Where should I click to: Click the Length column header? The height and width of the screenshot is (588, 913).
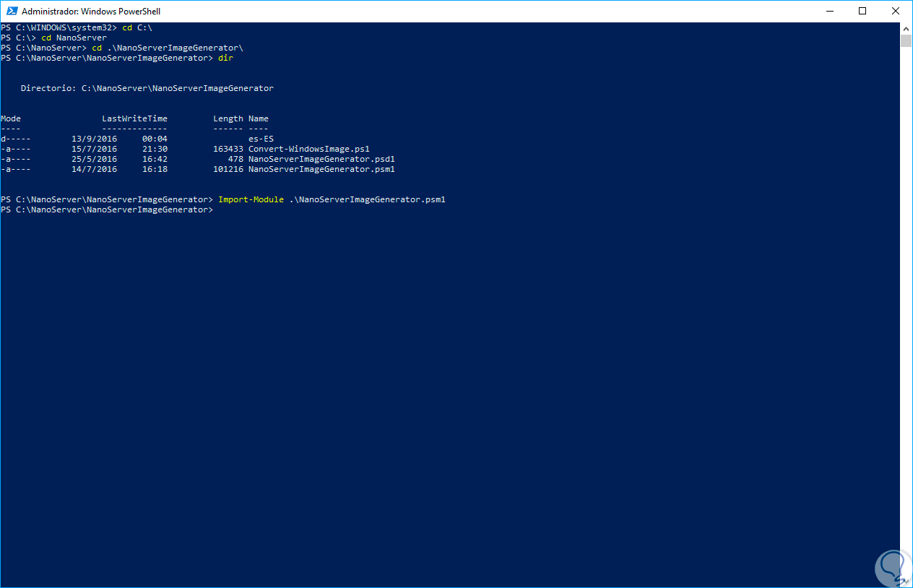click(x=228, y=118)
